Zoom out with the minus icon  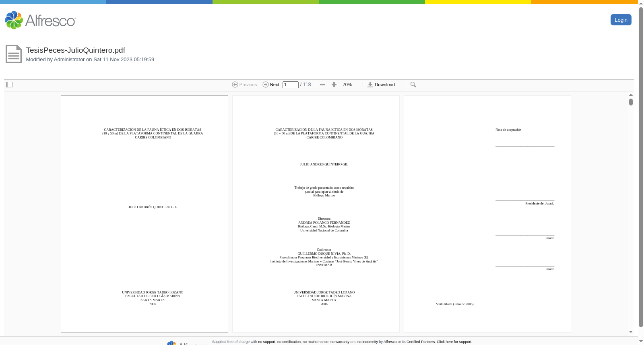tap(322, 85)
